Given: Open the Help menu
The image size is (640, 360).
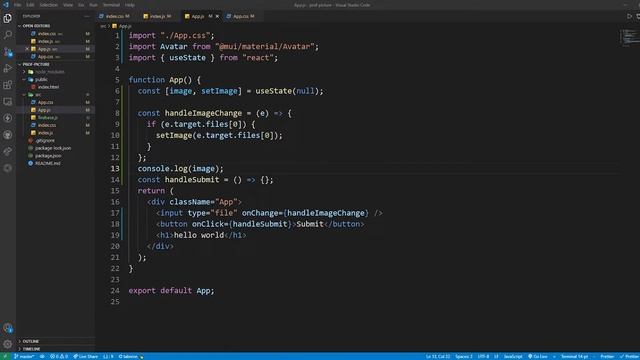Looking at the screenshot, I should (x=130, y=5).
